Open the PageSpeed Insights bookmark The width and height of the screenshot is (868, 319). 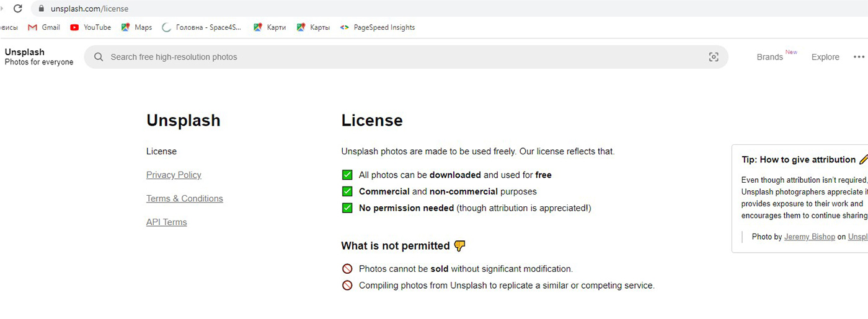click(x=378, y=27)
